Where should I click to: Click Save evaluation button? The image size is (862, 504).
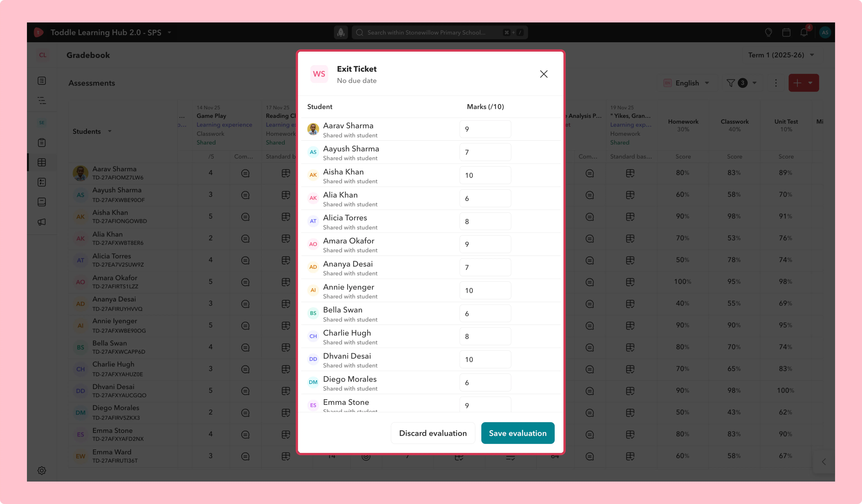tap(518, 433)
